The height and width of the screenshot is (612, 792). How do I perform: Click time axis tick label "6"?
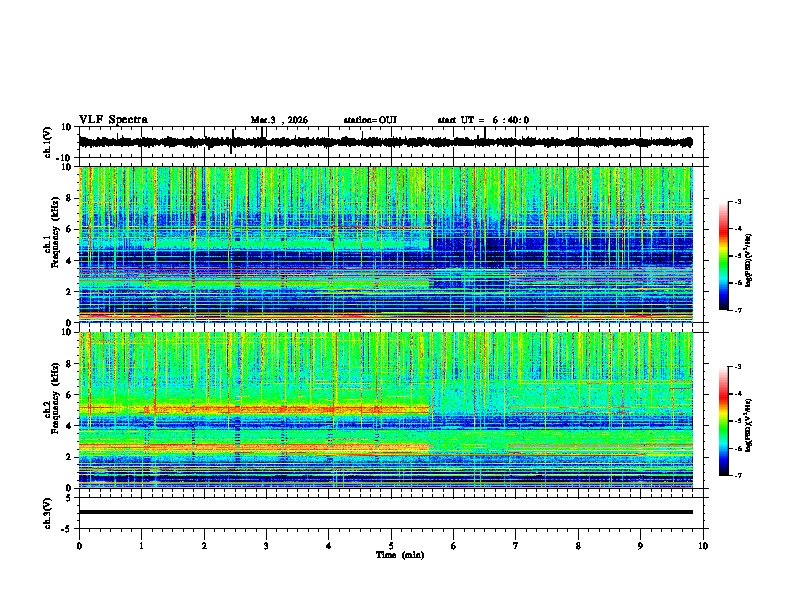click(x=454, y=546)
